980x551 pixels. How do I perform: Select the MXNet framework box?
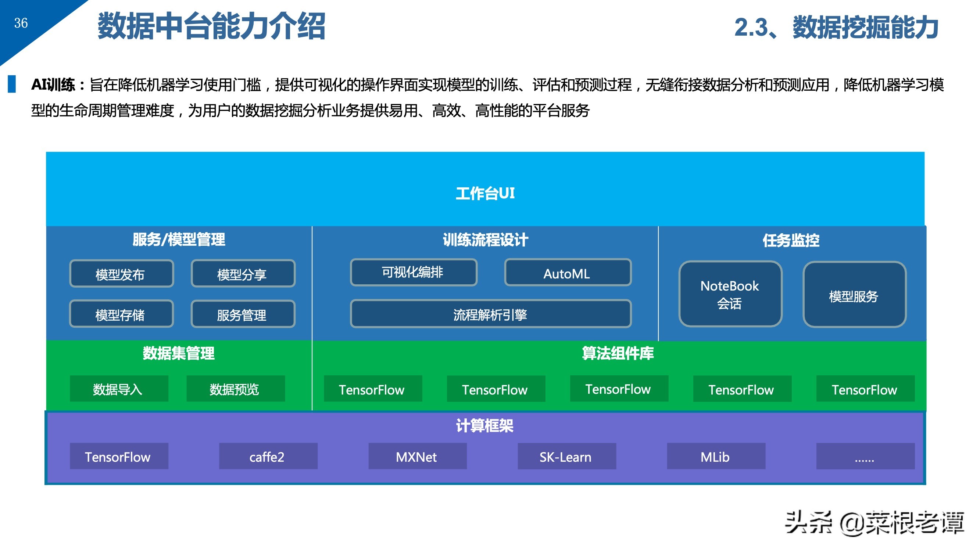point(417,456)
